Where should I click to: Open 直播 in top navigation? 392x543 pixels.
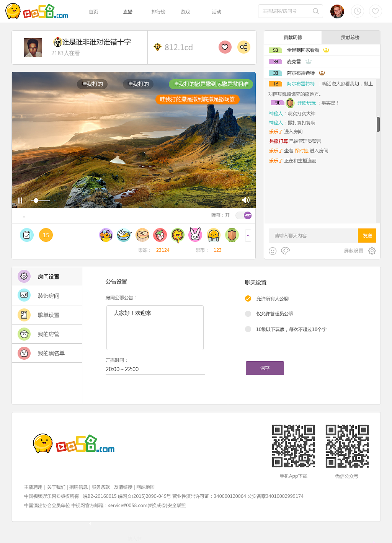128,12
